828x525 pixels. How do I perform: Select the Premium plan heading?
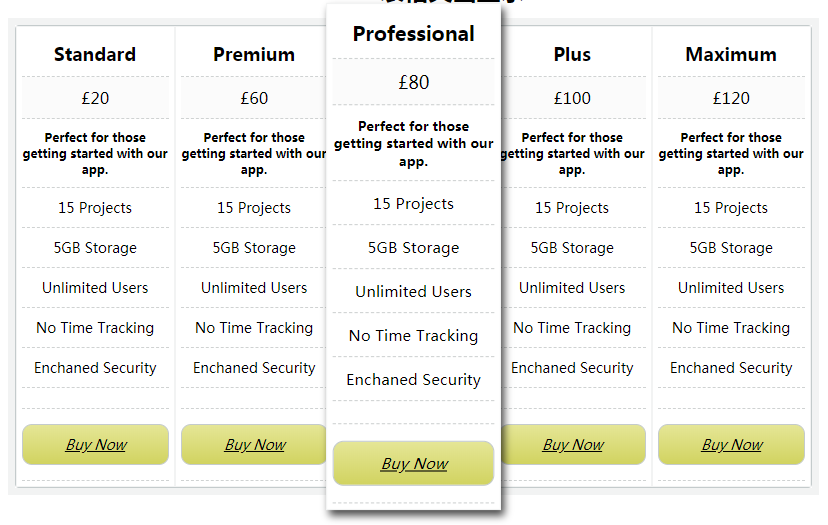tap(254, 54)
